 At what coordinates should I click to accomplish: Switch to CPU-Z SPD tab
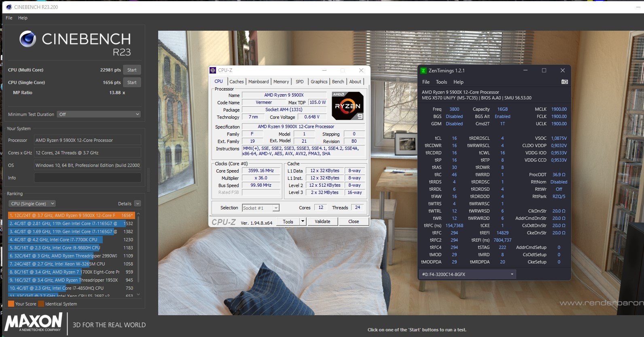pyautogui.click(x=299, y=82)
